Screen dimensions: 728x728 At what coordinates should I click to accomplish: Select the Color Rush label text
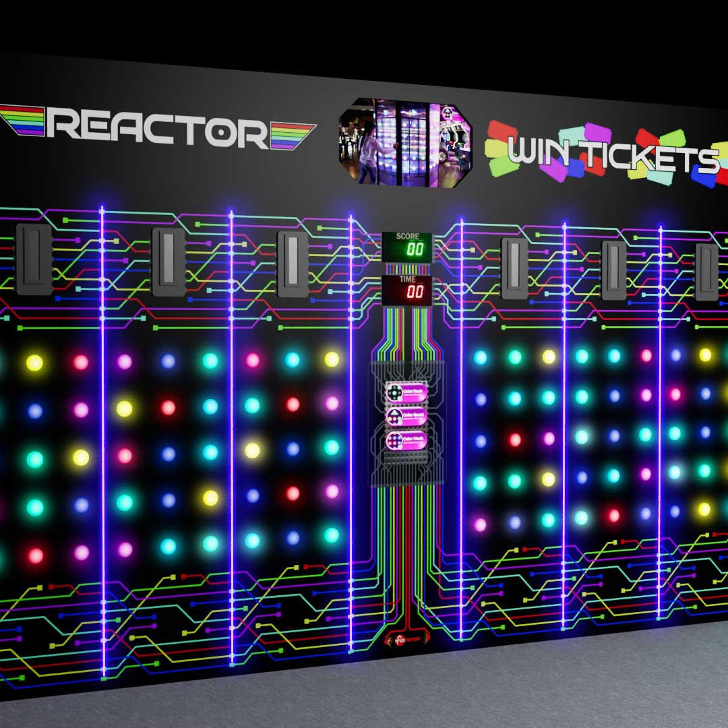click(x=414, y=390)
